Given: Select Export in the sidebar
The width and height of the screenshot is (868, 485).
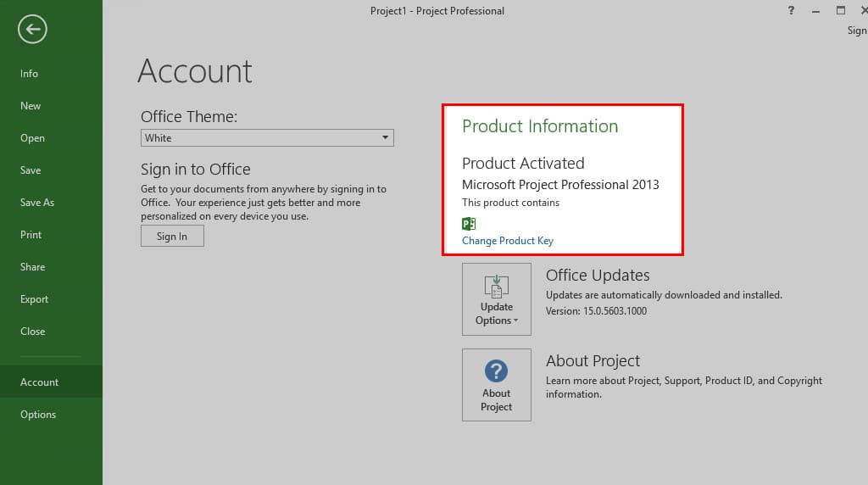Looking at the screenshot, I should (x=34, y=299).
